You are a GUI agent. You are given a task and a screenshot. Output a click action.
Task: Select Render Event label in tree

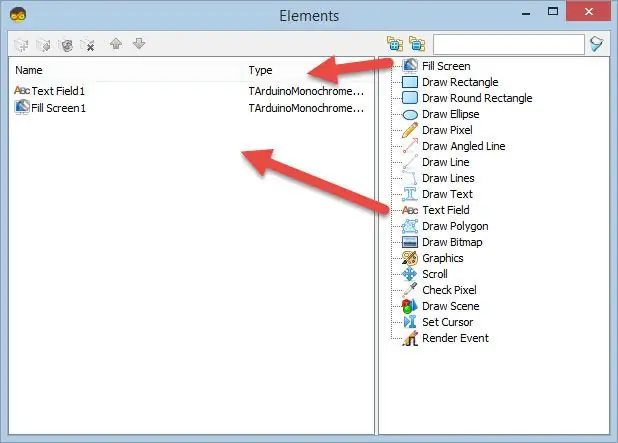(455, 338)
